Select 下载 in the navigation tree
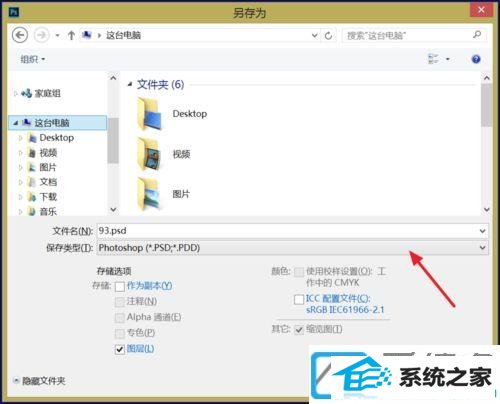The width and height of the screenshot is (500, 404). pos(48,197)
